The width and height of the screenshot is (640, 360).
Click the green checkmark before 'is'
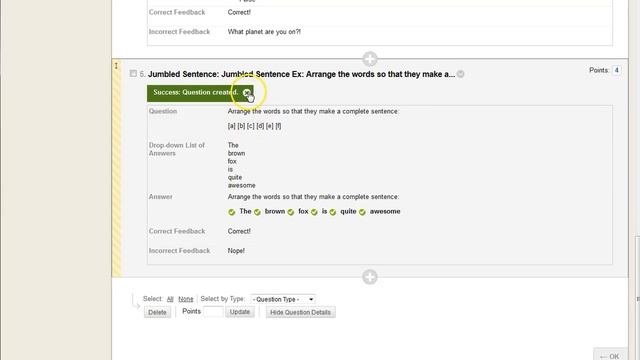314,212
